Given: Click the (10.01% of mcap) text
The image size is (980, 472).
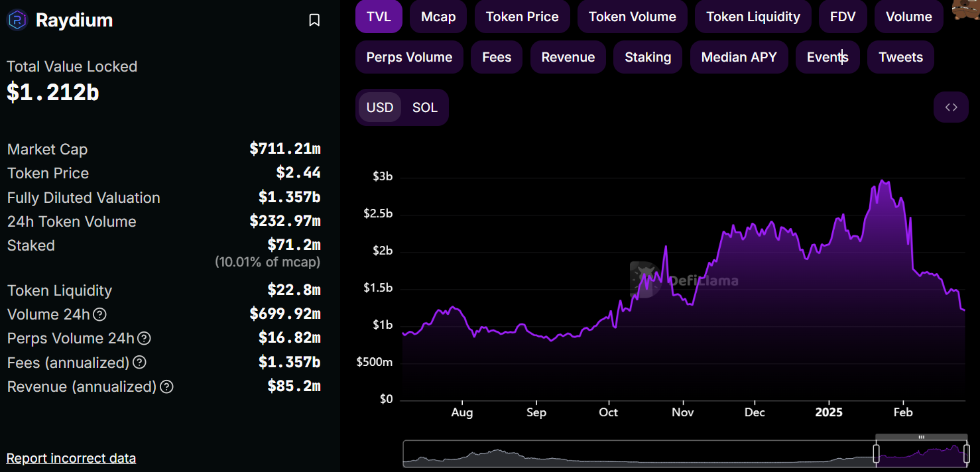Looking at the screenshot, I should click(x=267, y=262).
